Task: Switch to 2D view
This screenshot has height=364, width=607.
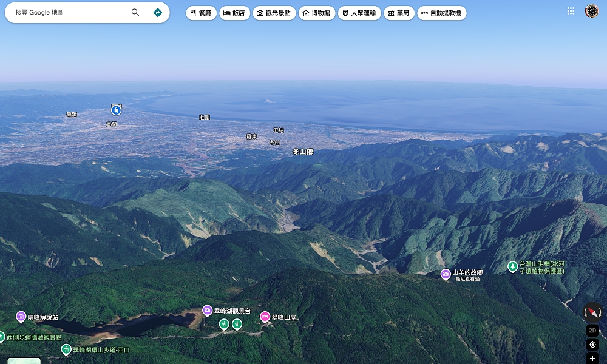Action: point(592,331)
